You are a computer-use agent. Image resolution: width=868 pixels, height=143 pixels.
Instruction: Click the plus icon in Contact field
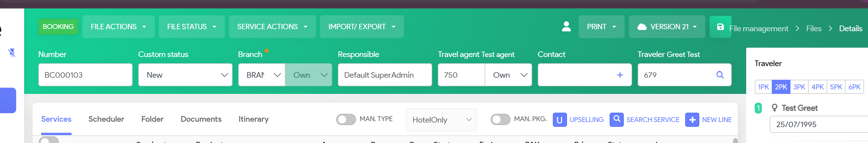click(x=620, y=75)
